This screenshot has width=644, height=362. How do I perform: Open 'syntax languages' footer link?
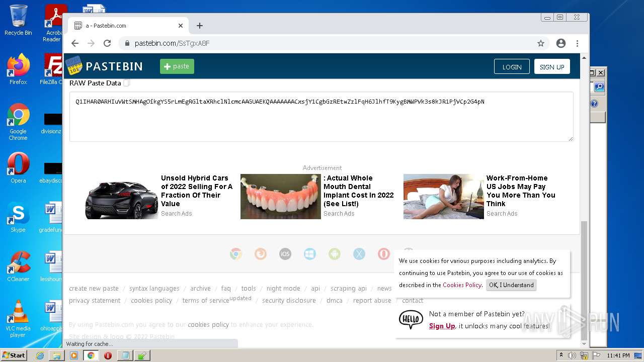(x=154, y=289)
